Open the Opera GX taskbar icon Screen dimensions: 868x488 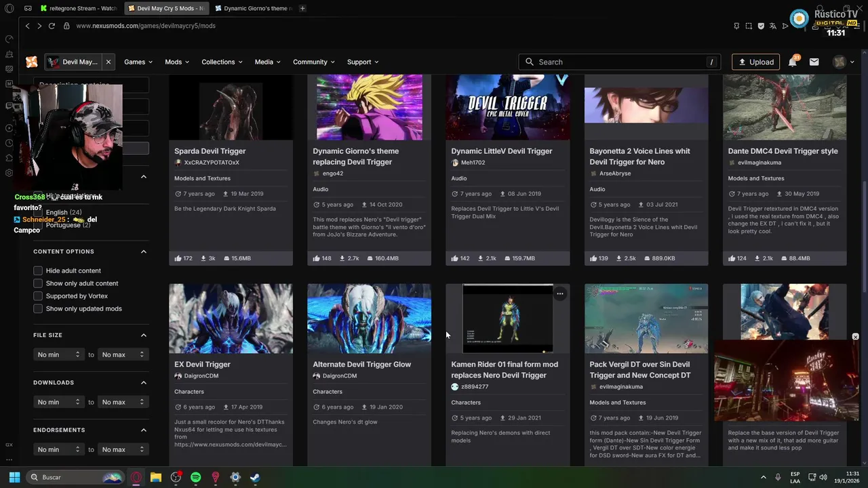pos(136,477)
